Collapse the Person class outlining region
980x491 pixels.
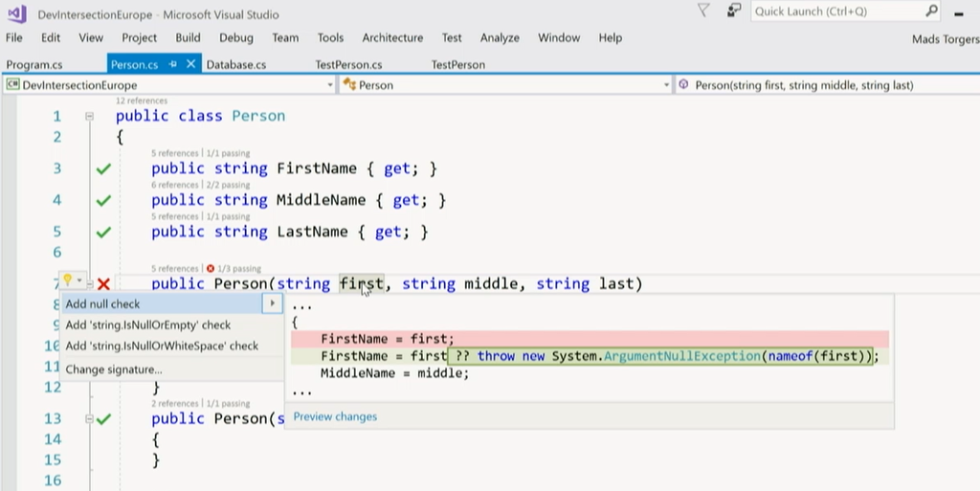pos(89,117)
